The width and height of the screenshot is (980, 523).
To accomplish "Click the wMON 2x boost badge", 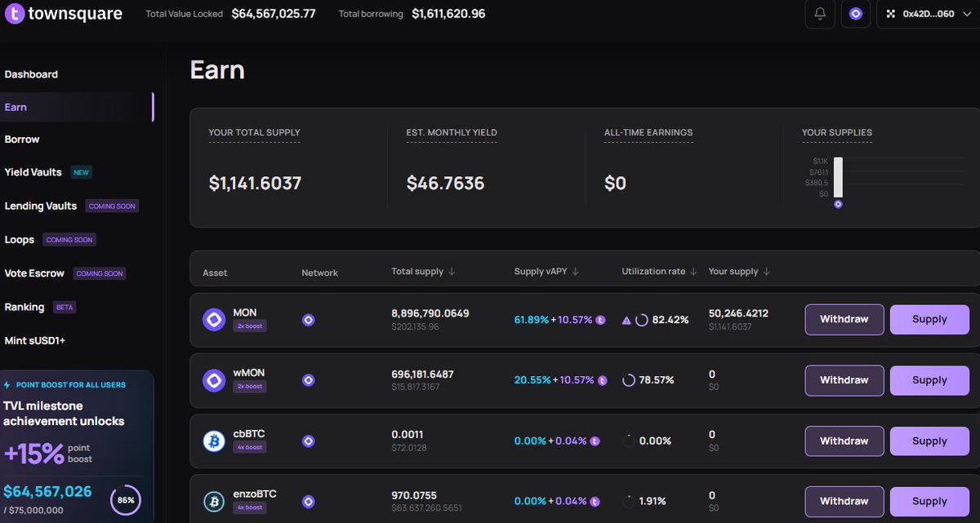I will tap(249, 386).
